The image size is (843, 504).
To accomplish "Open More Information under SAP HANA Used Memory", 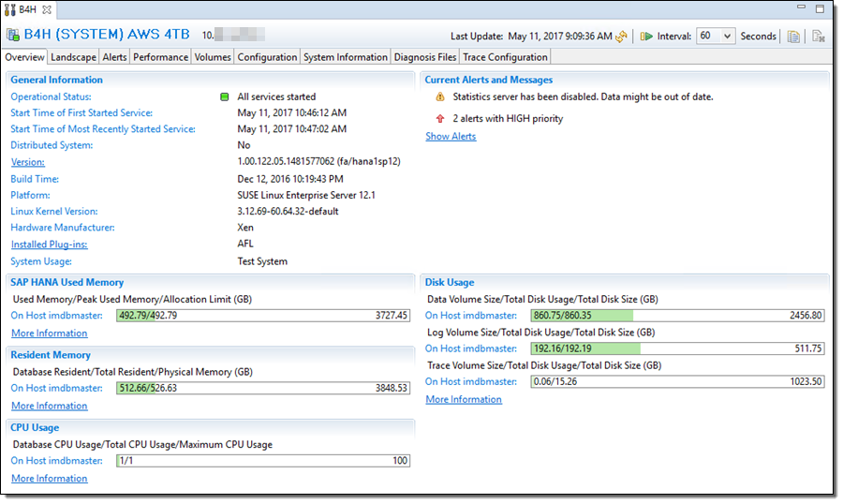I will click(x=49, y=334).
